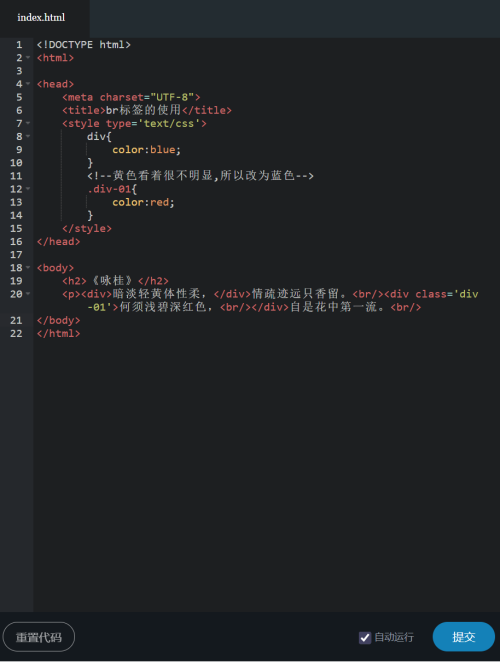500x664 pixels.
Task: Click the closing </body> tag
Action: click(58, 320)
